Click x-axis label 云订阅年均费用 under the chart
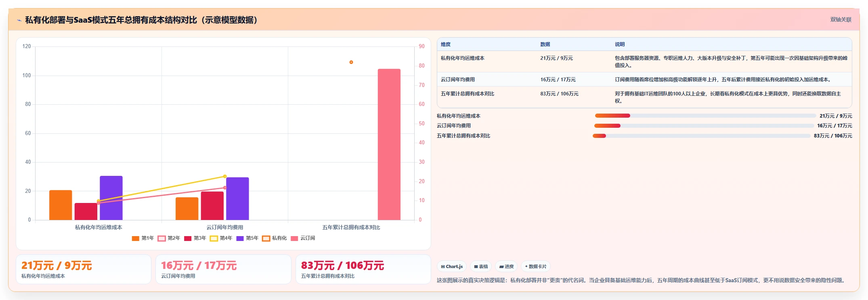 click(225, 228)
